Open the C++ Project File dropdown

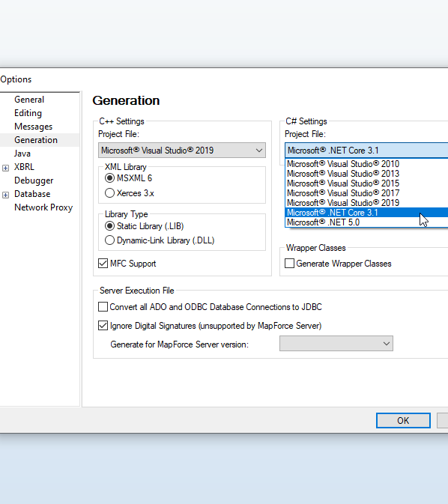click(182, 151)
